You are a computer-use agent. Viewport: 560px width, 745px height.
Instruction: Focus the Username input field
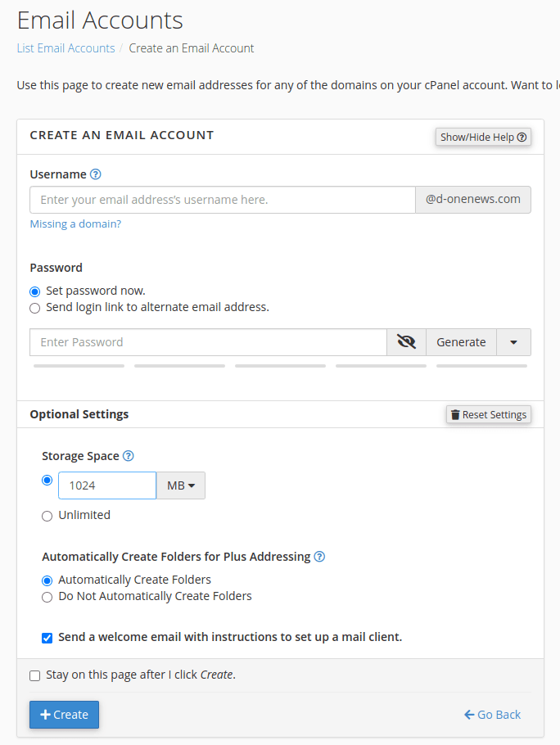(222, 200)
